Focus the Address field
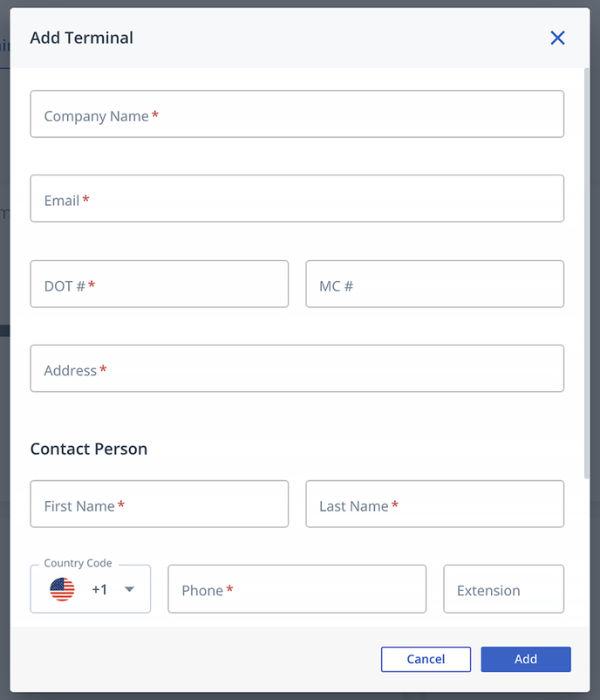Viewport: 600px width, 700px height. (297, 368)
